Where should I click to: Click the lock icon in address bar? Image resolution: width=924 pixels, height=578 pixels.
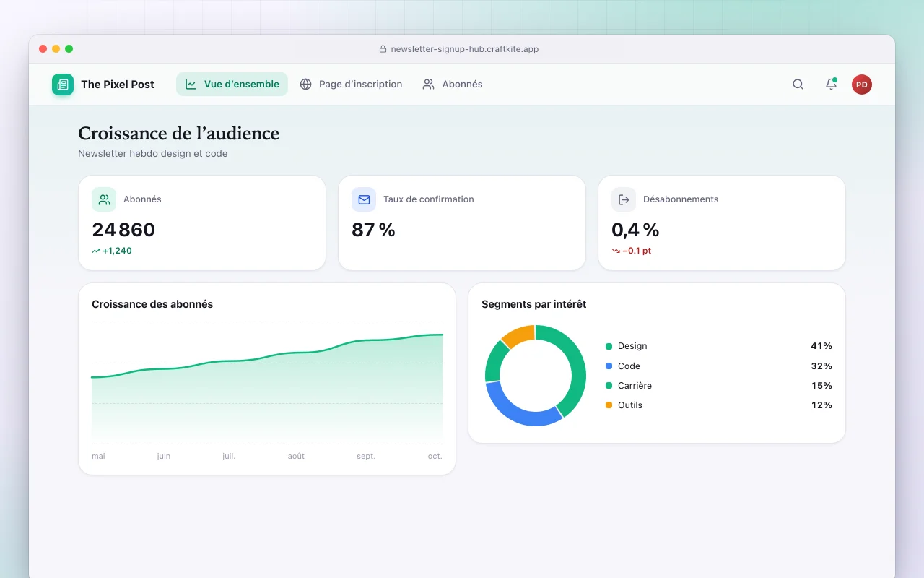coord(383,49)
